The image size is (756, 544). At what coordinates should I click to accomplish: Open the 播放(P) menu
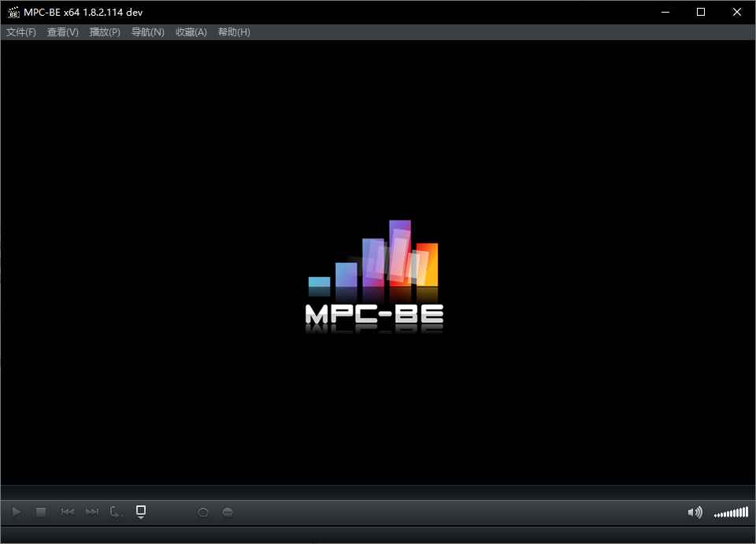point(104,31)
